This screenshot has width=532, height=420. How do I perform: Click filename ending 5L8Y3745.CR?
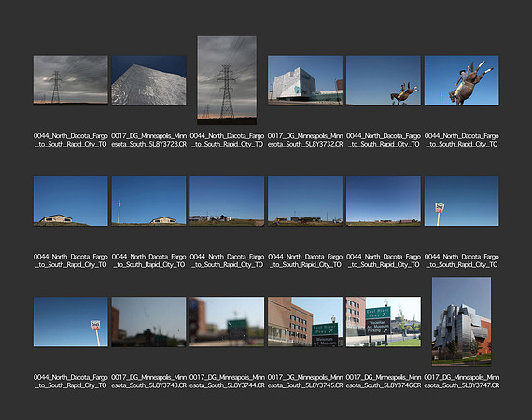coord(305,382)
